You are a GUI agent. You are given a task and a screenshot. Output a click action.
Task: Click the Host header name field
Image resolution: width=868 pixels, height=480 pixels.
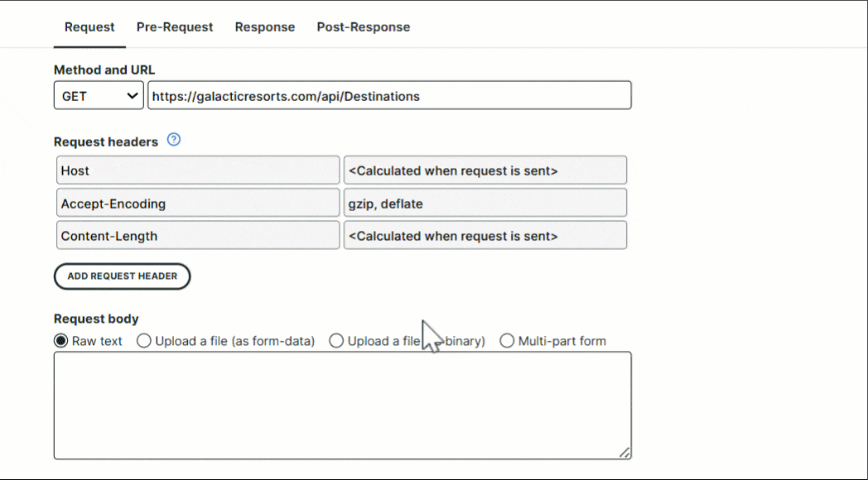point(198,170)
